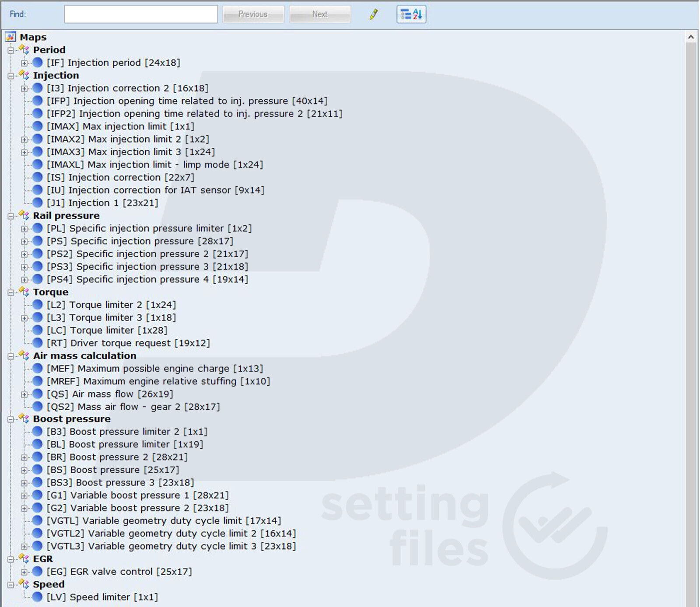Click inside the Find text field

click(x=141, y=14)
